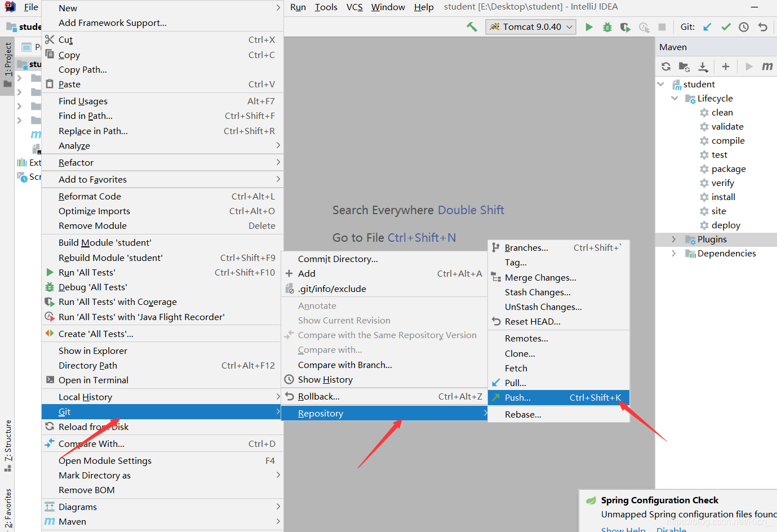Choose Commit Directory... in Git menu
The image size is (777, 532).
tap(384, 259)
